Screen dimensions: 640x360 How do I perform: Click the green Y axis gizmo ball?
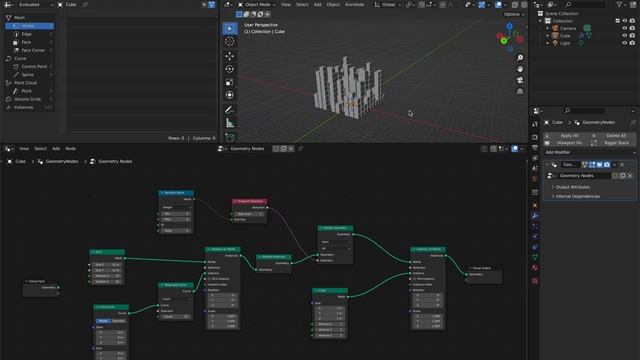pos(504,41)
